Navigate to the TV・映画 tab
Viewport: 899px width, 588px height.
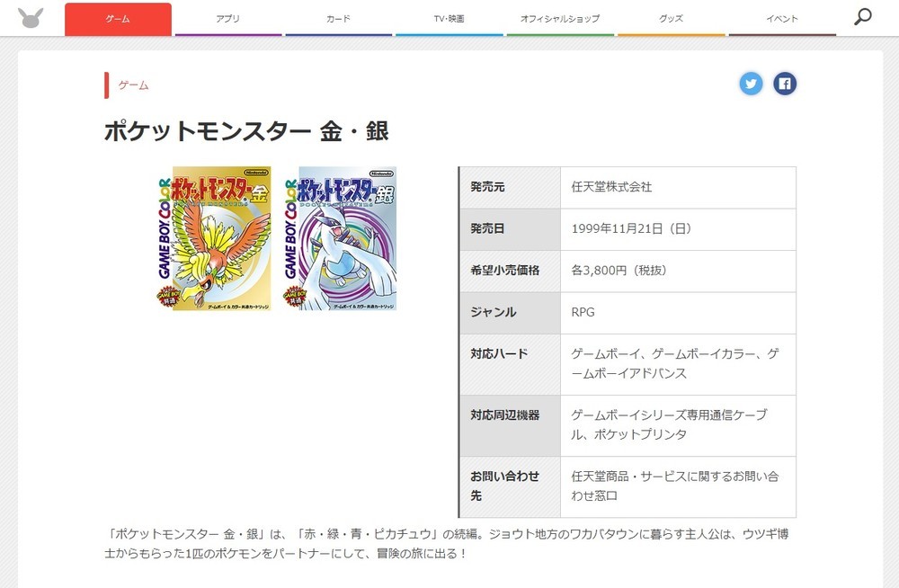(449, 18)
